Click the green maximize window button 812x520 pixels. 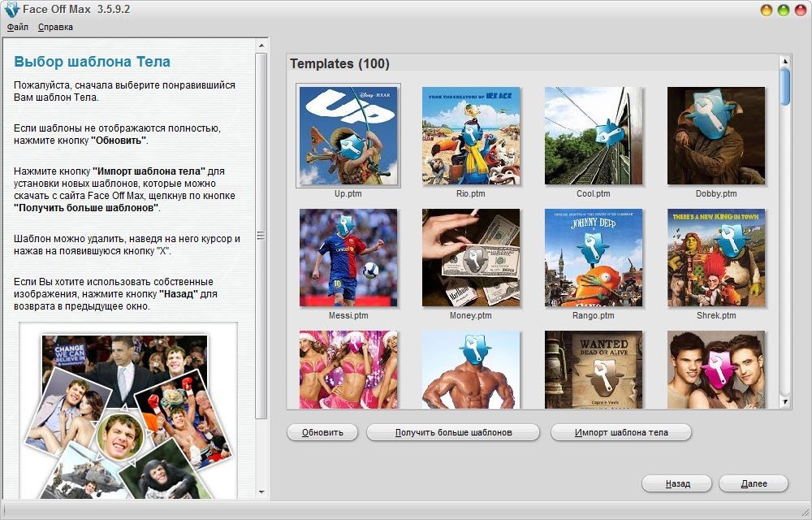[784, 10]
